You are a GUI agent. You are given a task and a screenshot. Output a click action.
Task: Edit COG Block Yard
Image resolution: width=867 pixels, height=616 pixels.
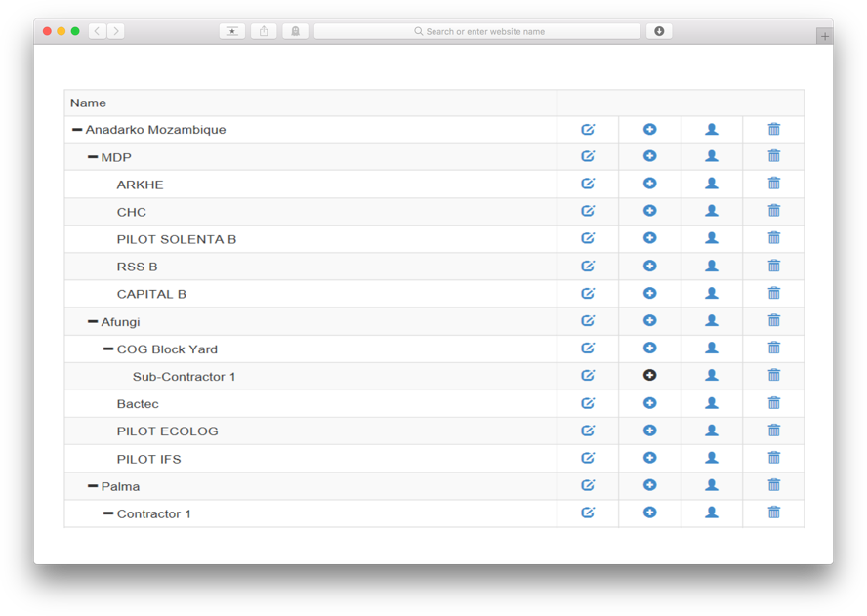coord(588,348)
